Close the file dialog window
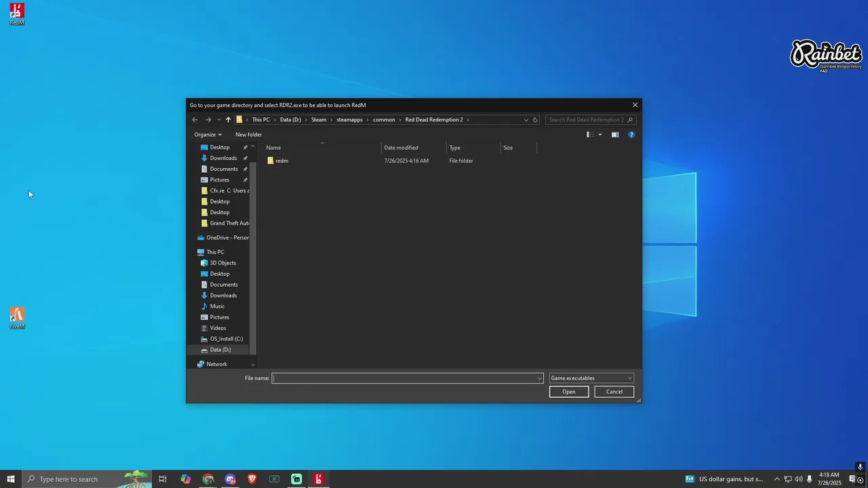Image resolution: width=868 pixels, height=488 pixels. pyautogui.click(x=635, y=105)
